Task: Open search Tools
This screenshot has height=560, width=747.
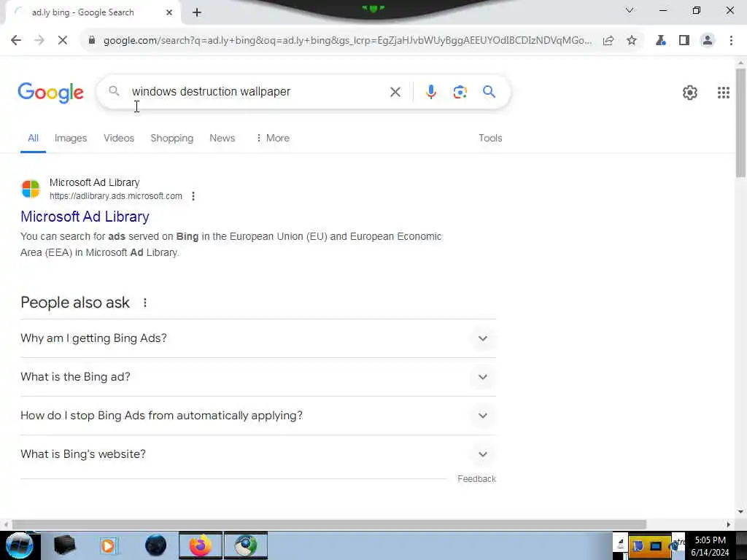Action: (x=490, y=138)
